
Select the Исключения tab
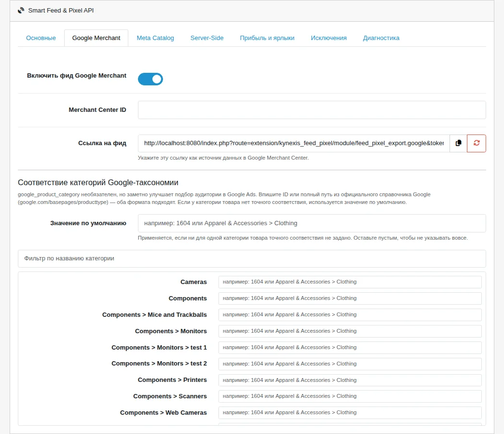328,38
